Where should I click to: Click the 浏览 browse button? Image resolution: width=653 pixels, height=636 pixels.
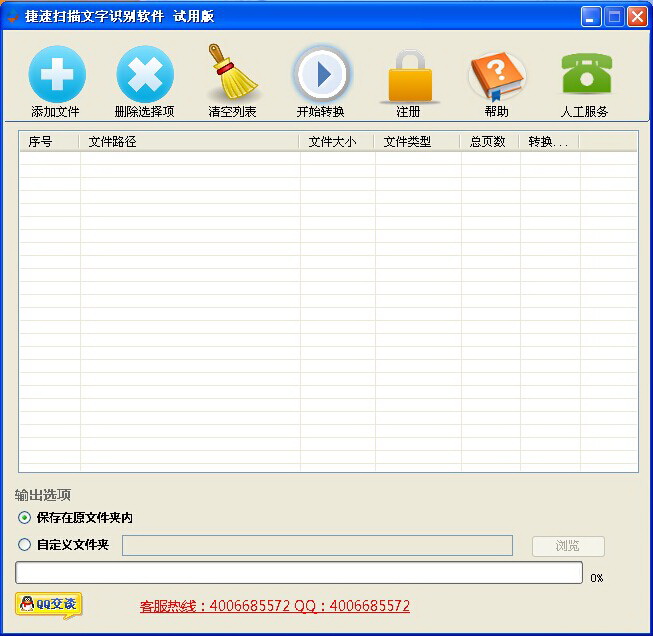coord(568,546)
